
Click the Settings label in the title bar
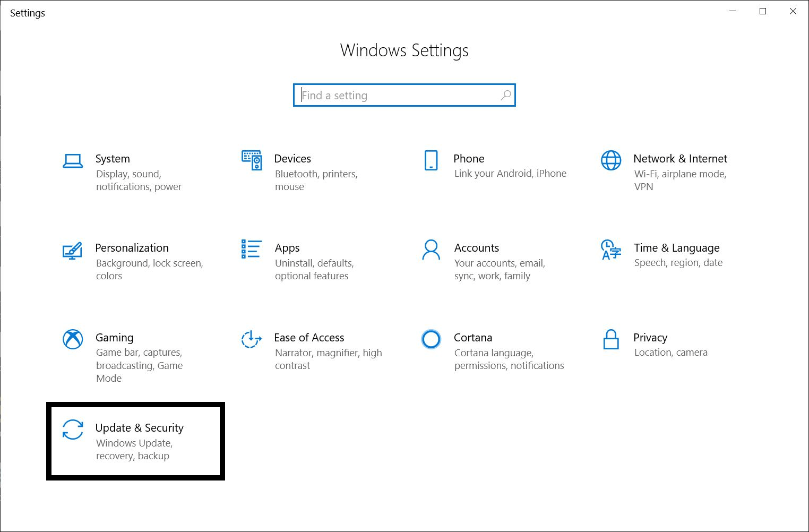click(x=27, y=13)
